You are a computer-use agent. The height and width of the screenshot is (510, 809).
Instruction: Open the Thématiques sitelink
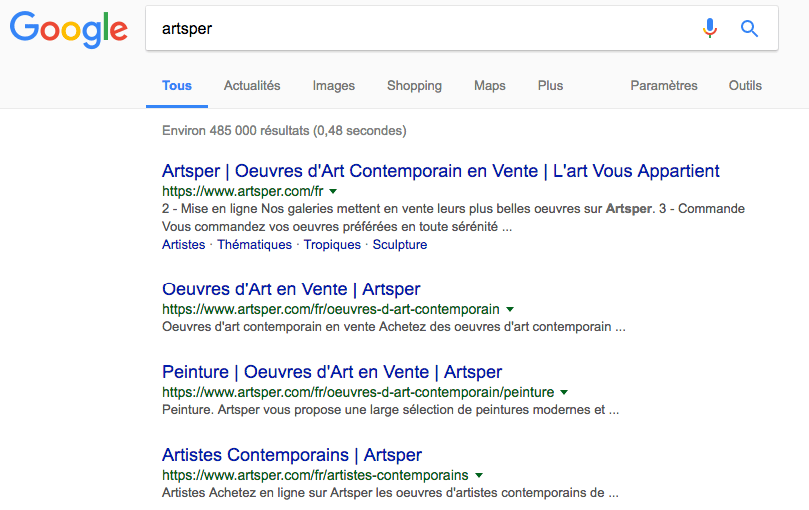[x=254, y=245]
